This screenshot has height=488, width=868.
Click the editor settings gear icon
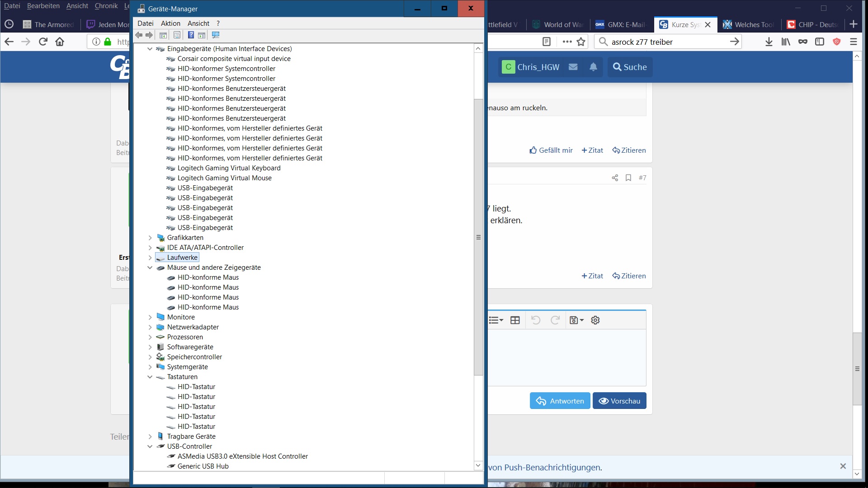click(x=595, y=320)
